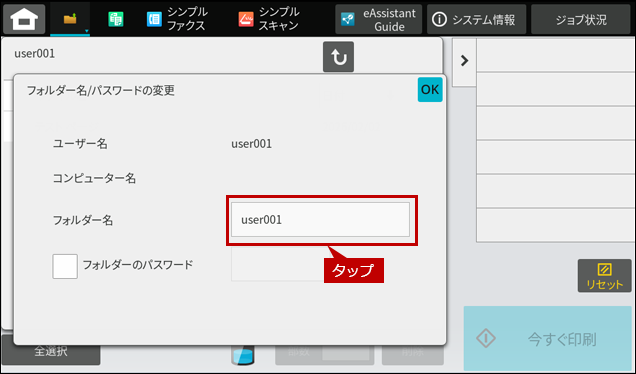The height and width of the screenshot is (374, 636).
Task: Confirm dialog with OK button
Action: coord(430,89)
